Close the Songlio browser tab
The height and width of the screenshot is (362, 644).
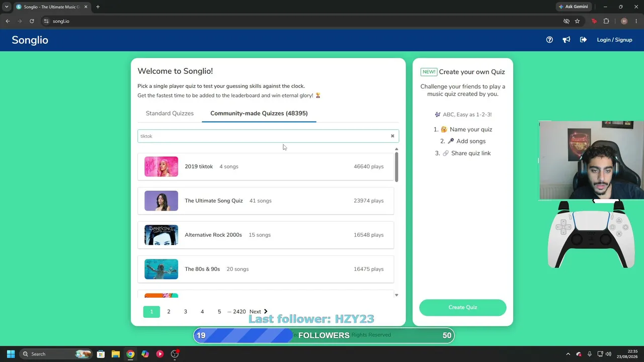pos(86,7)
